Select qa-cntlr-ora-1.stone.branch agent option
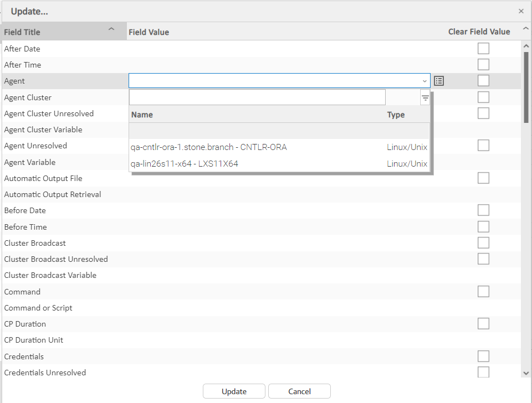The width and height of the screenshot is (532, 403). (208, 147)
